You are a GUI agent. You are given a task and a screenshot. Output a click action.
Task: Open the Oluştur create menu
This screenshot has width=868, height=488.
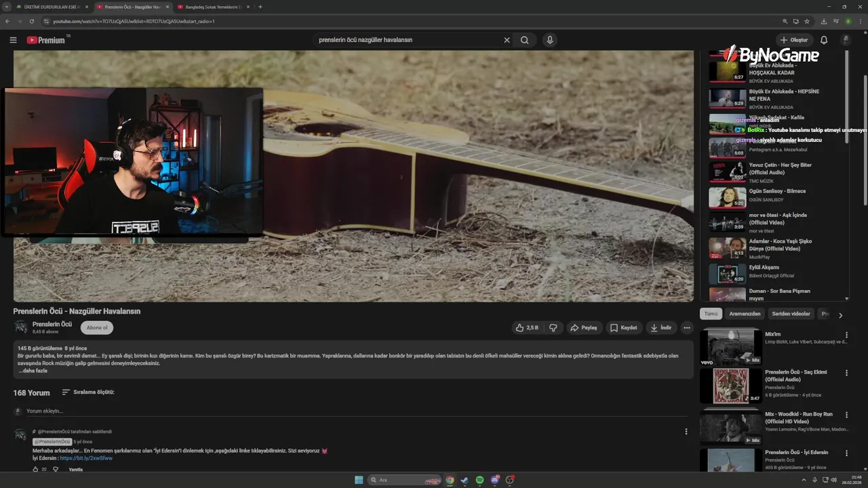tap(794, 40)
